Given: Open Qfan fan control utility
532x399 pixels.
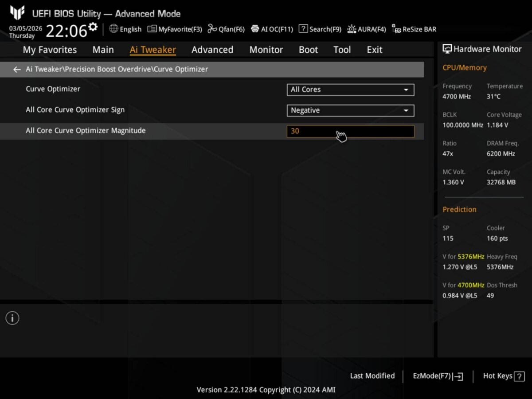Looking at the screenshot, I should 226,29.
